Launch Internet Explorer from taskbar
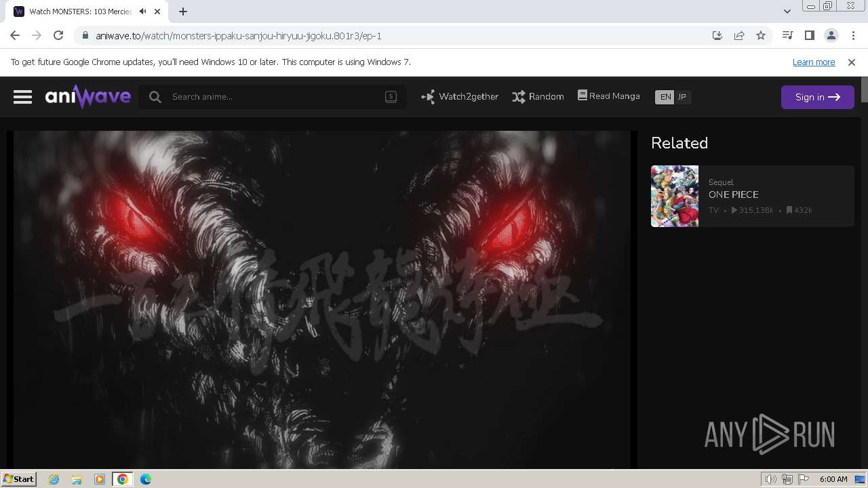868x488 pixels. pyautogui.click(x=54, y=479)
